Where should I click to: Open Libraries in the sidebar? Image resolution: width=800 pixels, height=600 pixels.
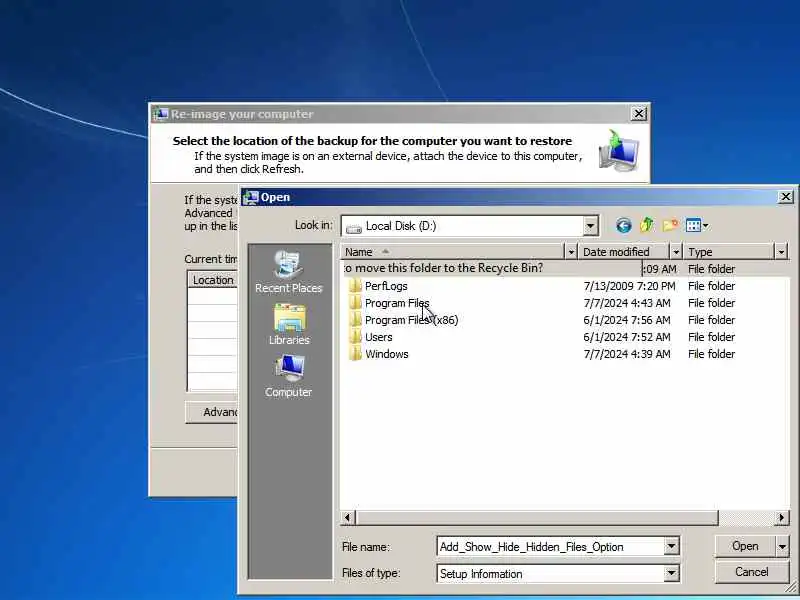click(x=289, y=324)
